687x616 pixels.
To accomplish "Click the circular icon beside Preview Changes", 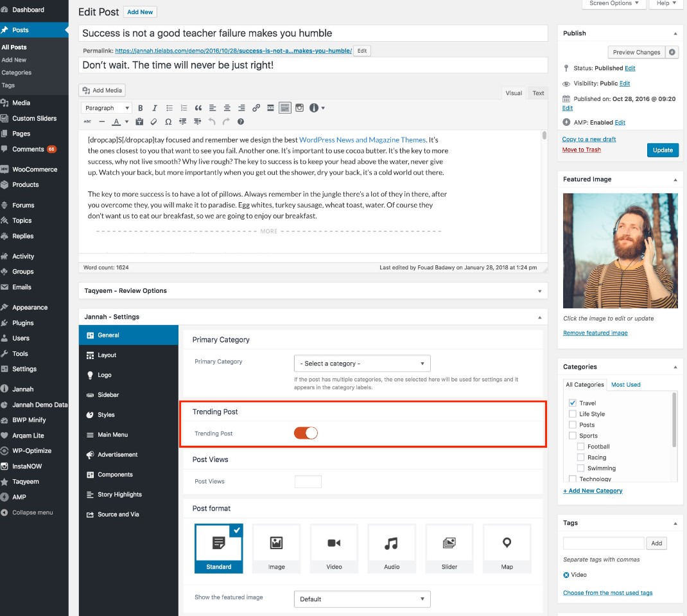I will click(x=672, y=52).
